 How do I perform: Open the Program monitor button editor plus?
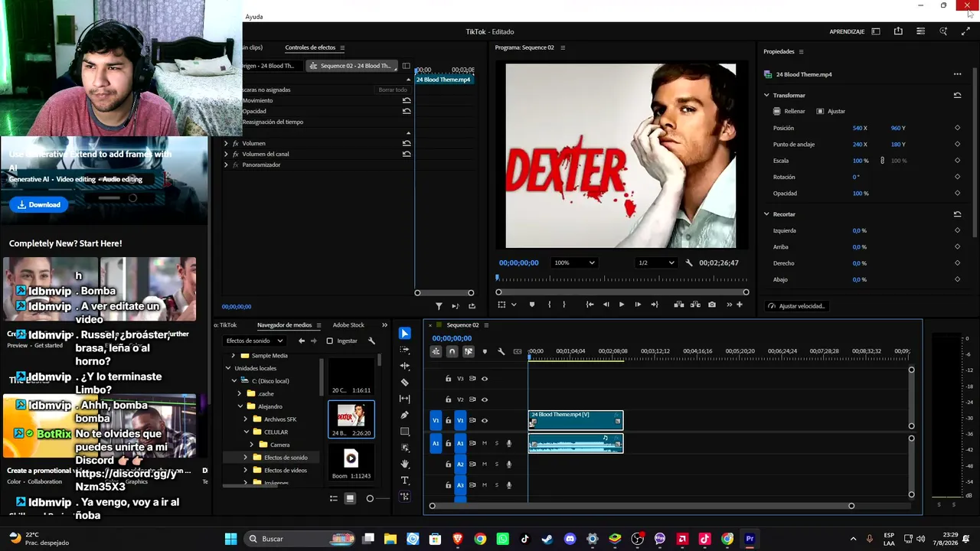pyautogui.click(x=739, y=305)
